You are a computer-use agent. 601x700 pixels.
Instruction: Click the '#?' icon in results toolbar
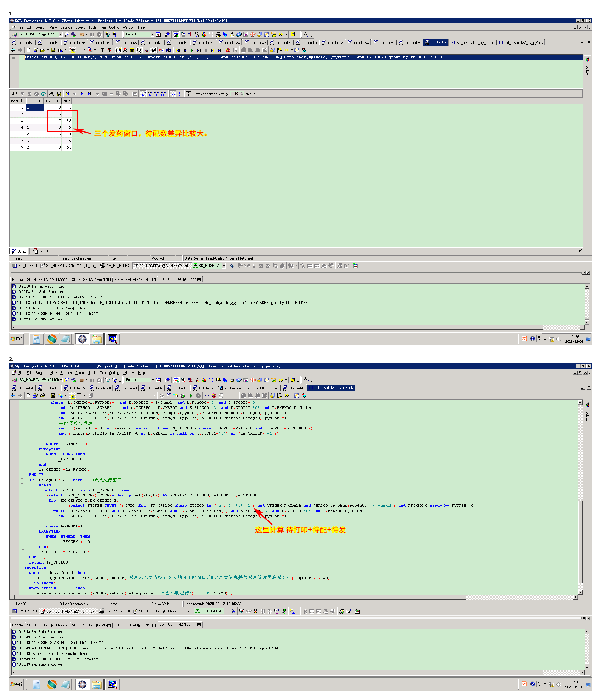[14, 94]
